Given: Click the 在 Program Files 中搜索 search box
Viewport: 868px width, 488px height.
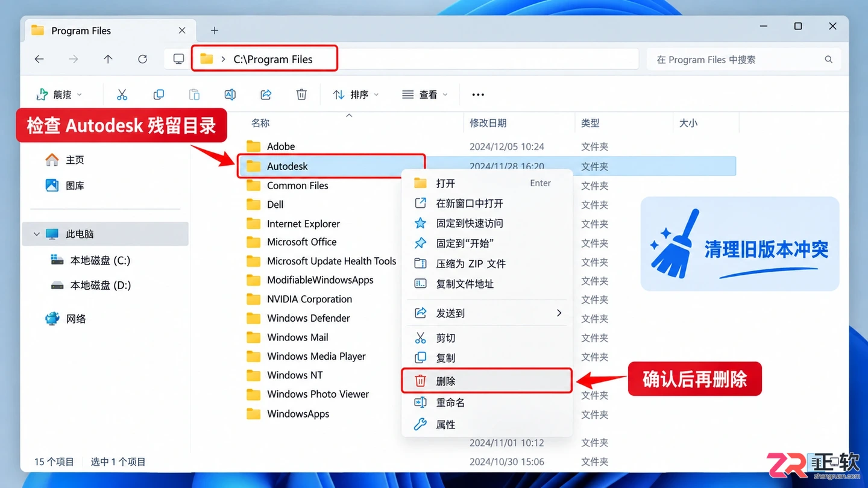Looking at the screenshot, I should coord(744,60).
